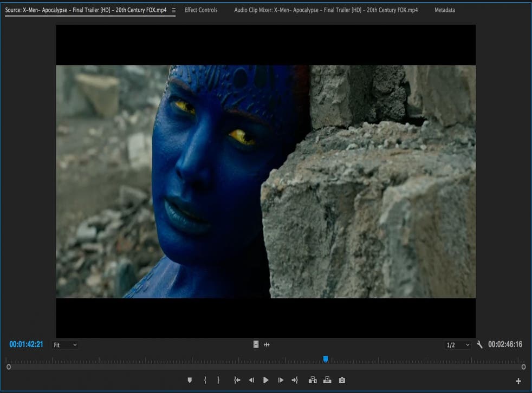Click the Insert edit icon

313,380
